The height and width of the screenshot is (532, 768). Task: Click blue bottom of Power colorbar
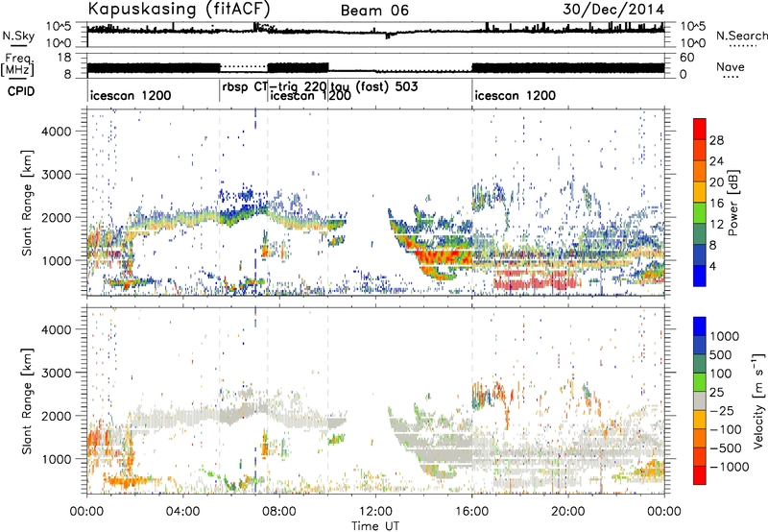click(x=700, y=278)
